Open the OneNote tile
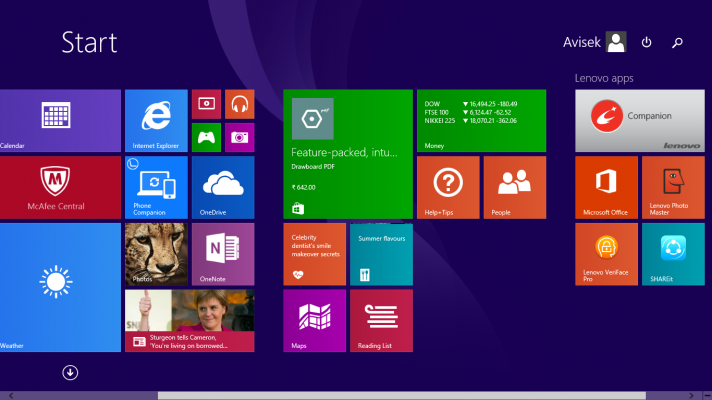 click(x=223, y=254)
